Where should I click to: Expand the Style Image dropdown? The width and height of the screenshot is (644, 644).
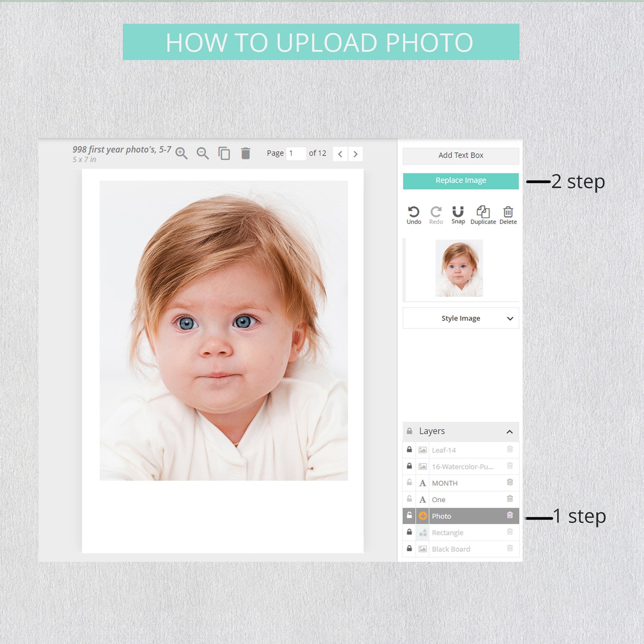pos(461,318)
